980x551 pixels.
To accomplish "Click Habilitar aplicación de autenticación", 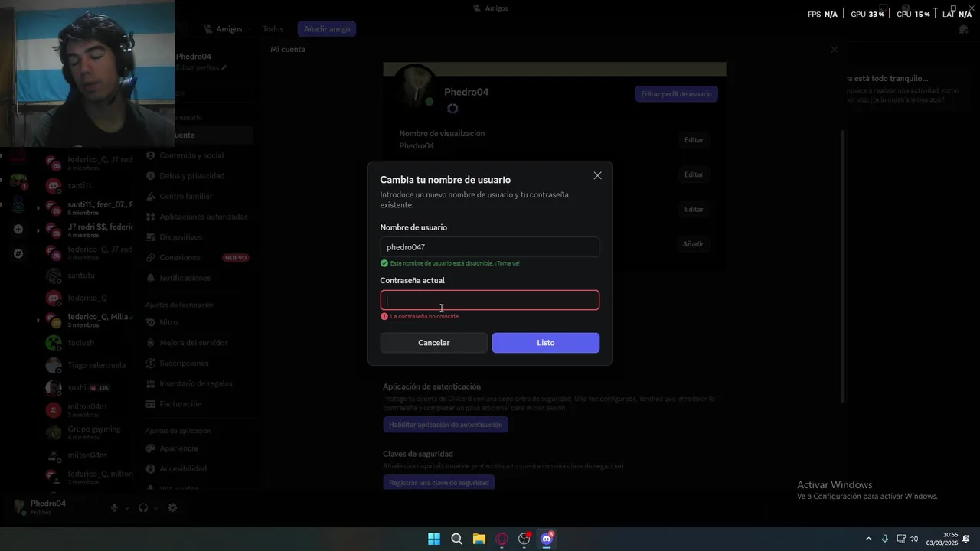I will point(446,425).
